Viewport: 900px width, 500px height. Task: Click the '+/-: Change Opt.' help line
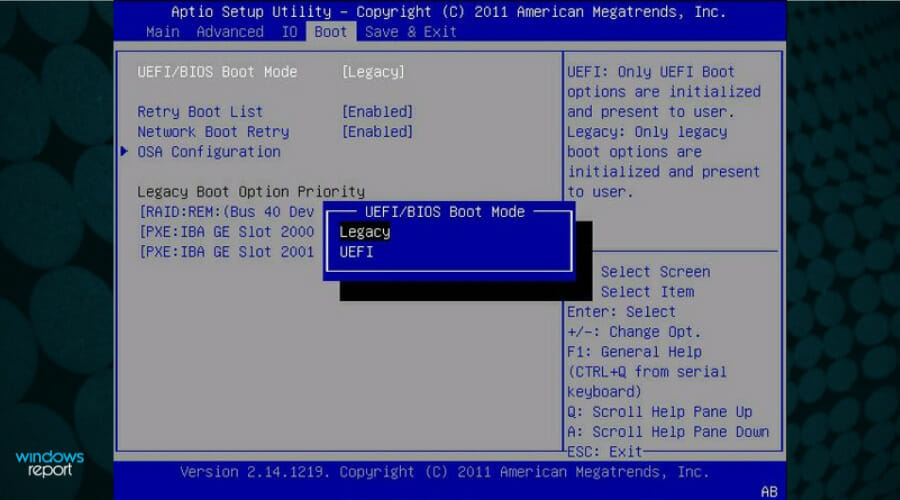click(634, 332)
